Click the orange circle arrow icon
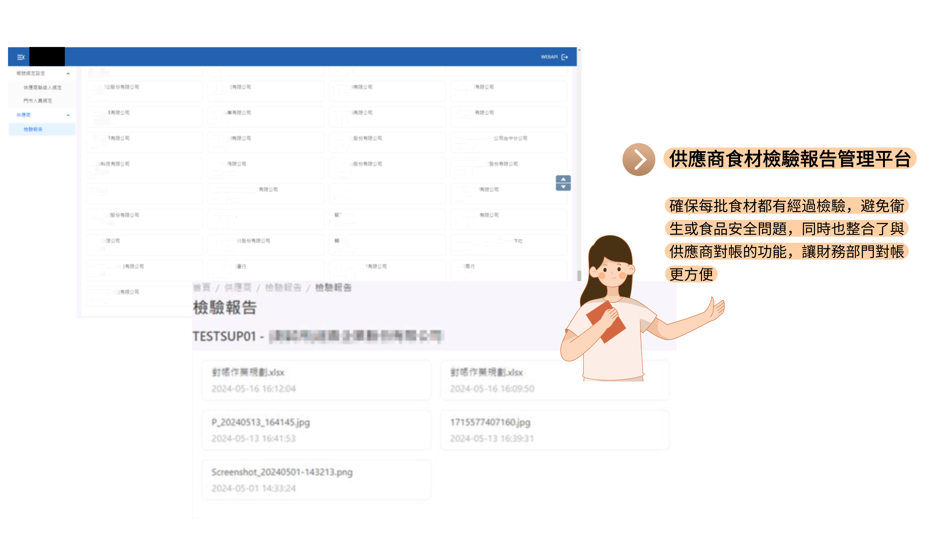The width and height of the screenshot is (934, 560). (x=639, y=160)
